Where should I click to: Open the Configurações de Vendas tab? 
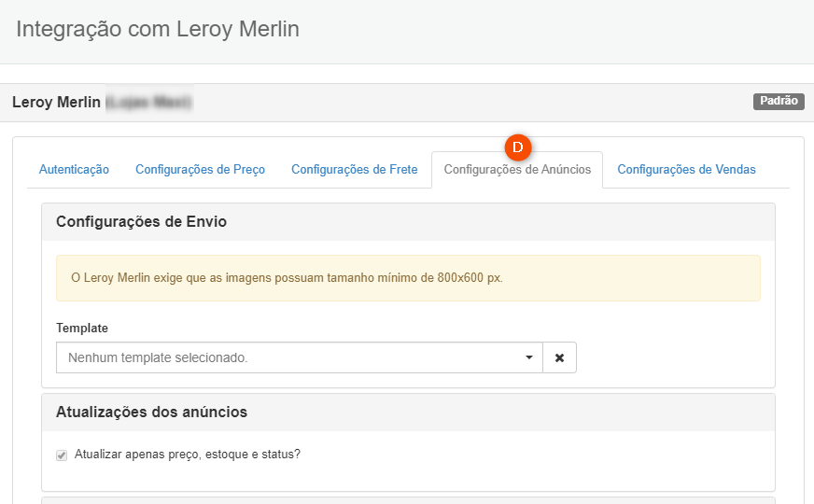pos(686,169)
